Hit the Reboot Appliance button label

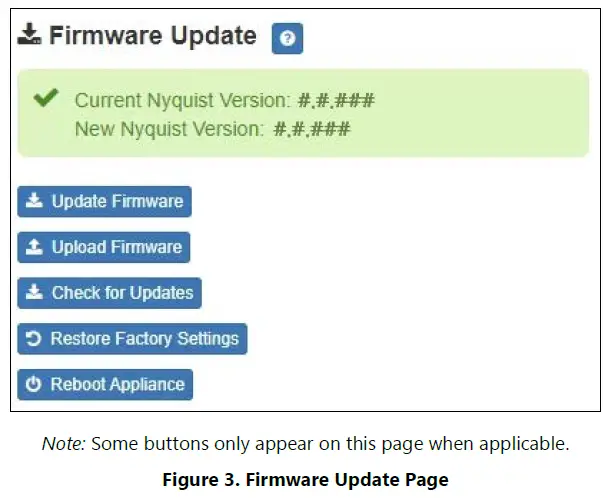click(x=117, y=384)
